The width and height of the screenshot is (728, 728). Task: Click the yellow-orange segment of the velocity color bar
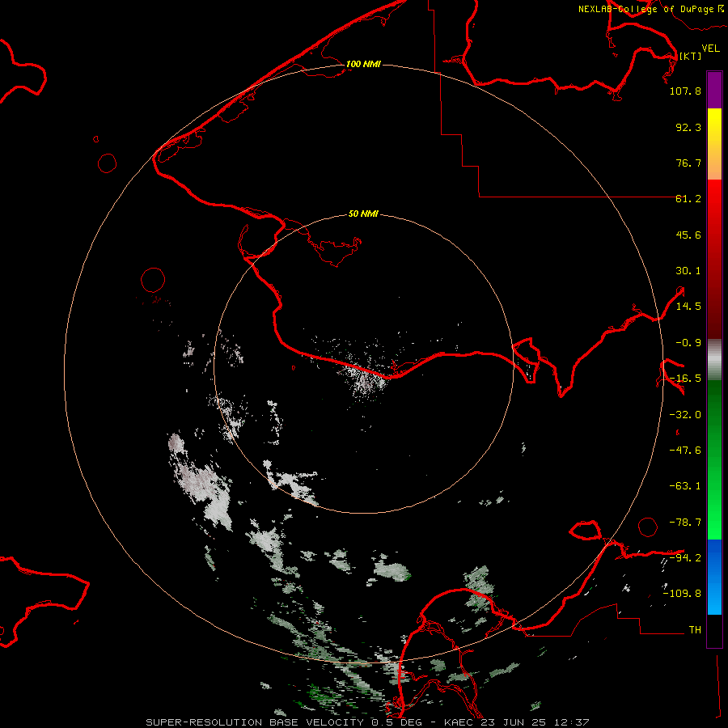(714, 144)
